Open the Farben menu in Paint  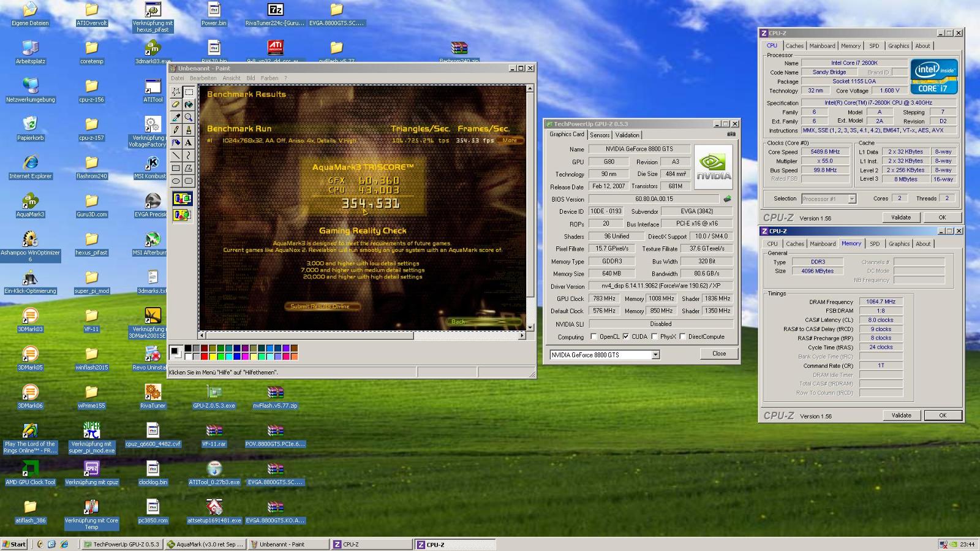269,78
